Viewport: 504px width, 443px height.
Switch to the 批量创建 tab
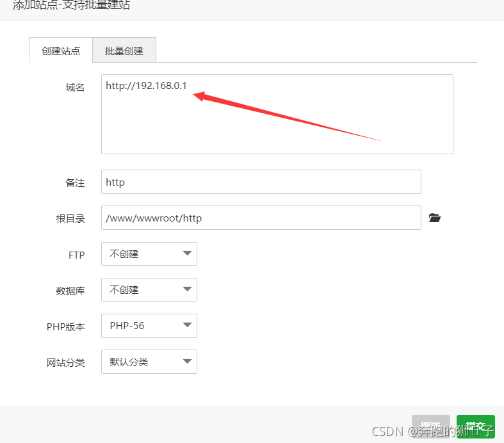[x=124, y=51]
